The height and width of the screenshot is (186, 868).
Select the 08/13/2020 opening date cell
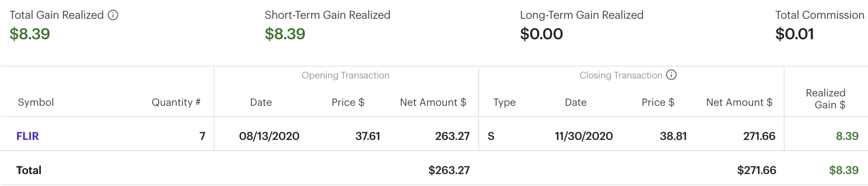tap(269, 136)
